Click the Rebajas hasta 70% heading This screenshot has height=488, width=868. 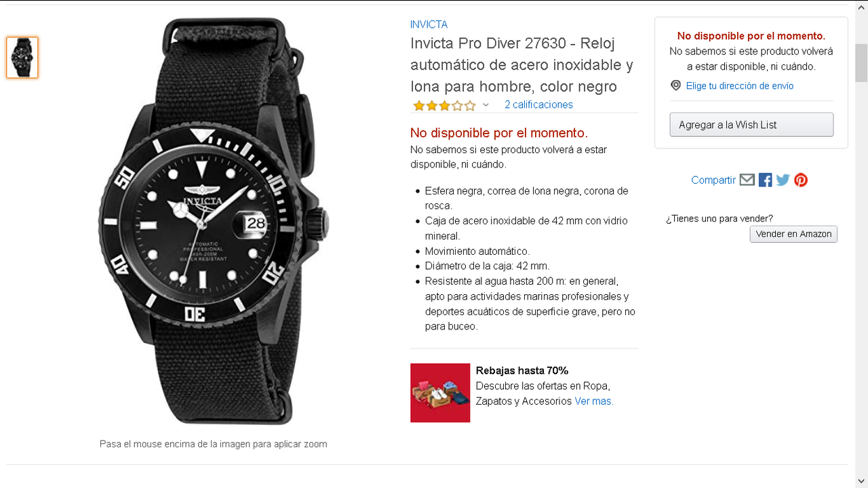[x=522, y=371]
